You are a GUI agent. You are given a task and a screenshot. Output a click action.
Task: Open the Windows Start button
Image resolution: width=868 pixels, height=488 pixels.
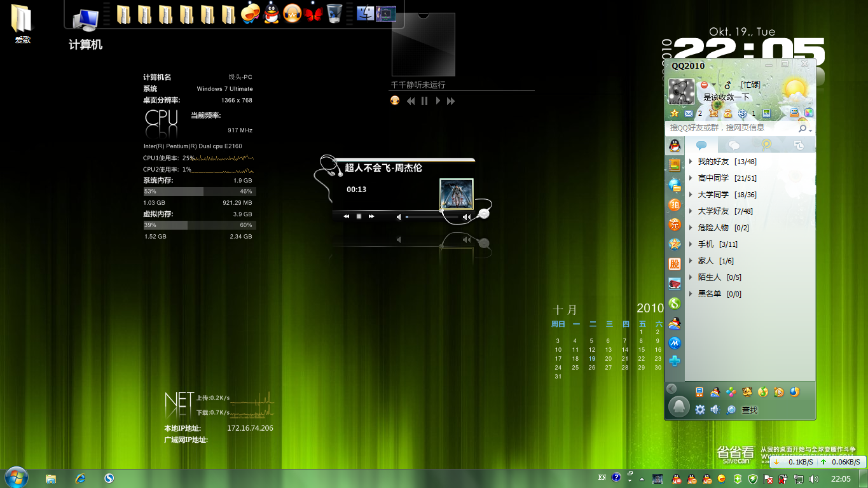(x=15, y=478)
